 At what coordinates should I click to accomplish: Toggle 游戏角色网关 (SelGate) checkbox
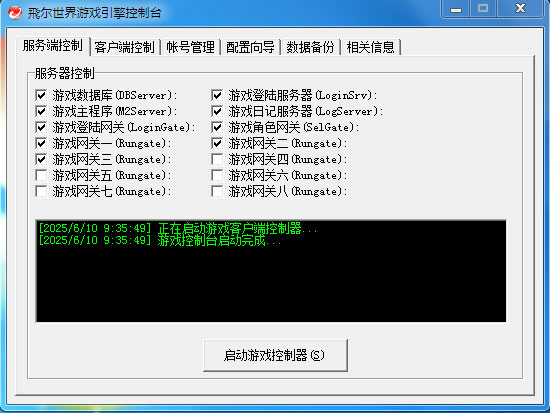pos(217,127)
